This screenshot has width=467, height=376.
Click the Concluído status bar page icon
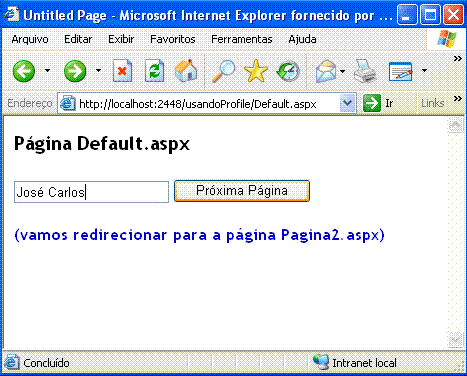point(11,362)
